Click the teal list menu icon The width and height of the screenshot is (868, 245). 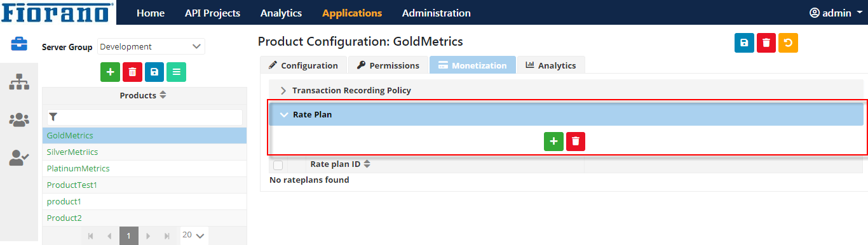tap(176, 72)
